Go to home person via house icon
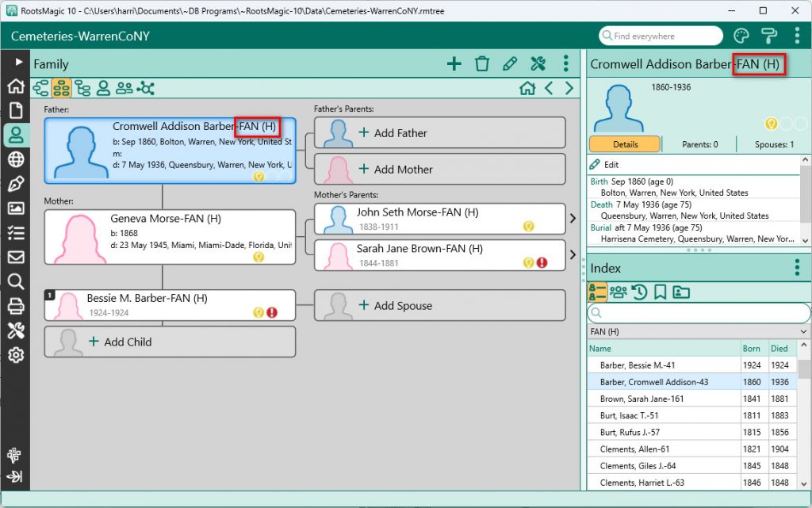The image size is (812, 508). click(527, 89)
